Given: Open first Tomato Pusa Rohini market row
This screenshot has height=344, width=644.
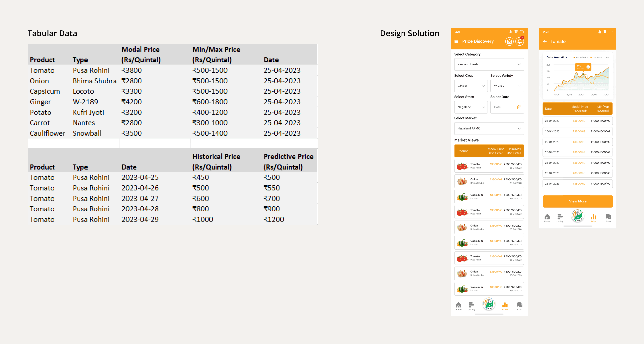Looking at the screenshot, I should tap(489, 166).
